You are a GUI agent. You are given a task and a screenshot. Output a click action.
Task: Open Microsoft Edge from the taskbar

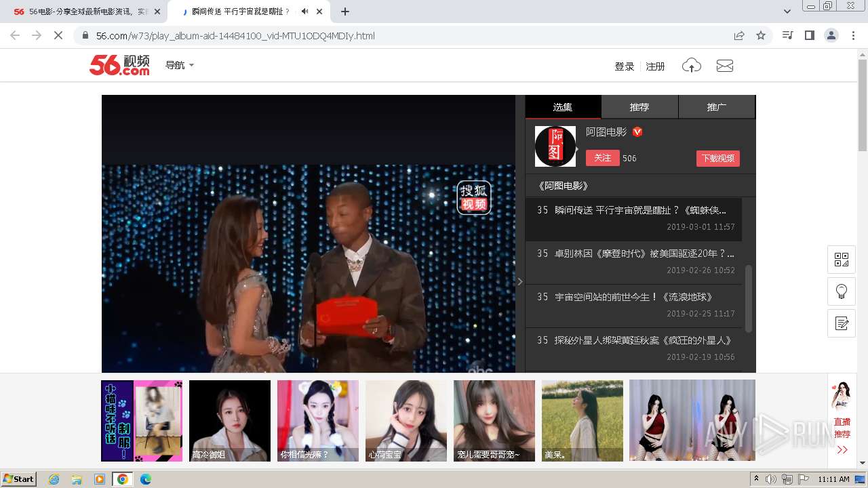145,479
